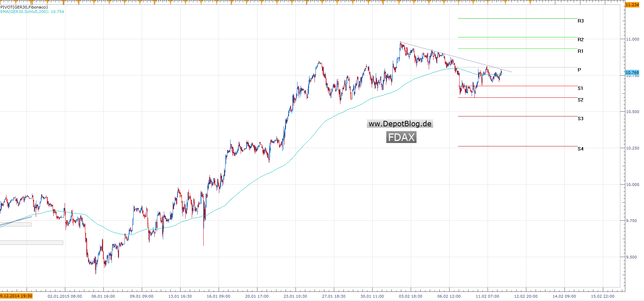Select the S1 support level label
This screenshot has height=301, width=644.
(580, 89)
